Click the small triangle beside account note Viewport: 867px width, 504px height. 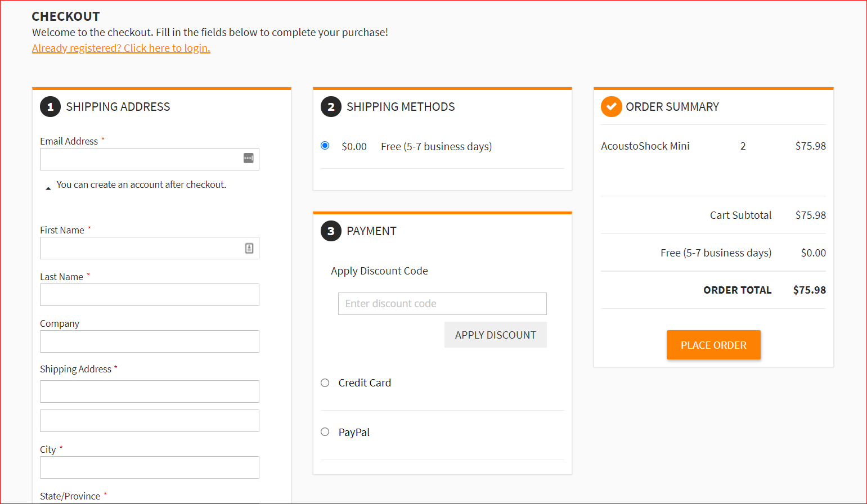(x=48, y=188)
